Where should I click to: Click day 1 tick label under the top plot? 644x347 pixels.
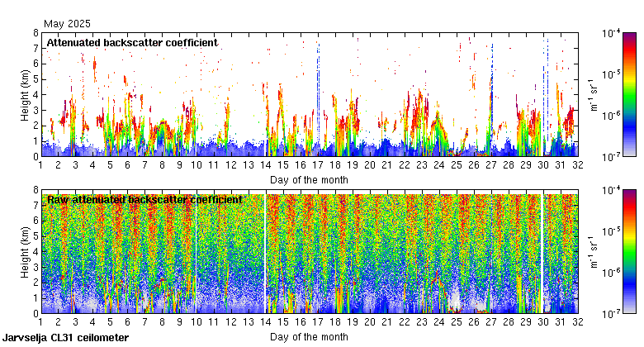(x=40, y=165)
